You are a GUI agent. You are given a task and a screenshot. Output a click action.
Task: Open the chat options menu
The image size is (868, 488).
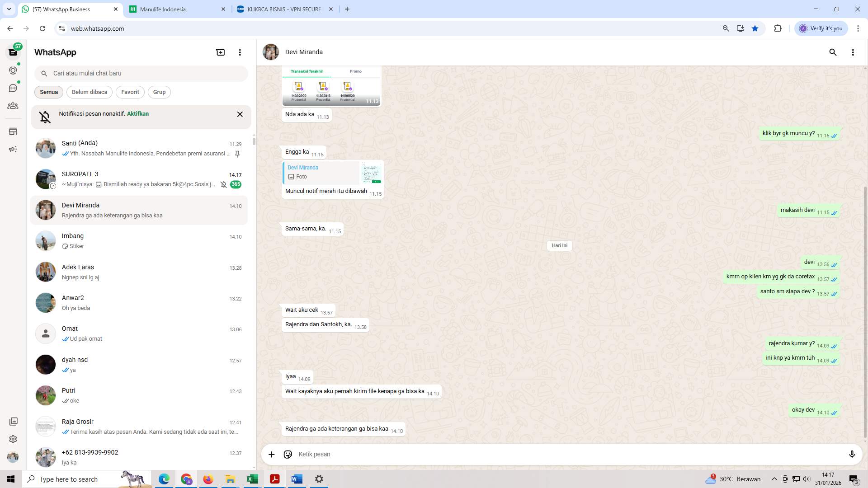point(853,52)
